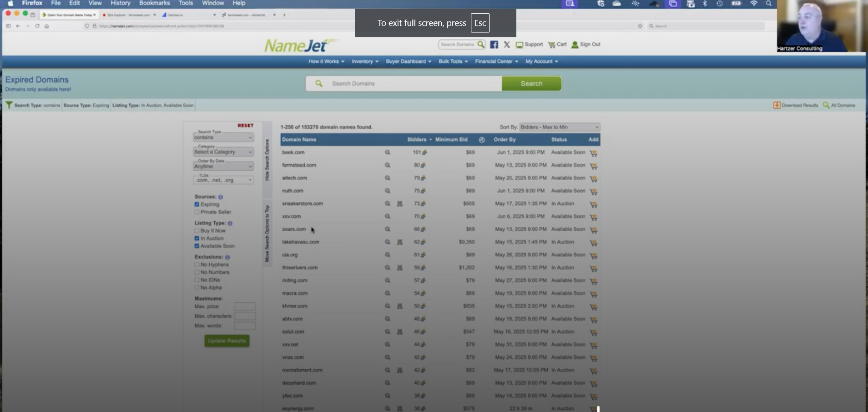Expand How It Works menu
The image size is (868, 412).
[x=326, y=61]
